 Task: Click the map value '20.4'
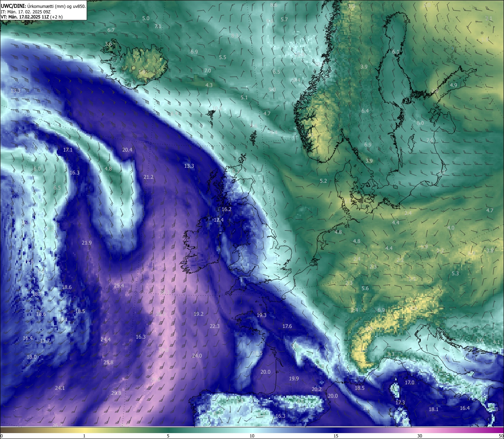[x=127, y=150]
